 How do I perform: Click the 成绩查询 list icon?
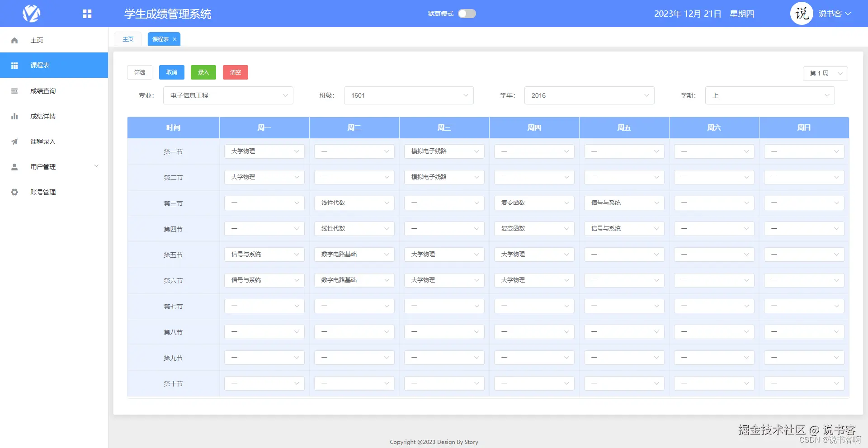point(14,90)
